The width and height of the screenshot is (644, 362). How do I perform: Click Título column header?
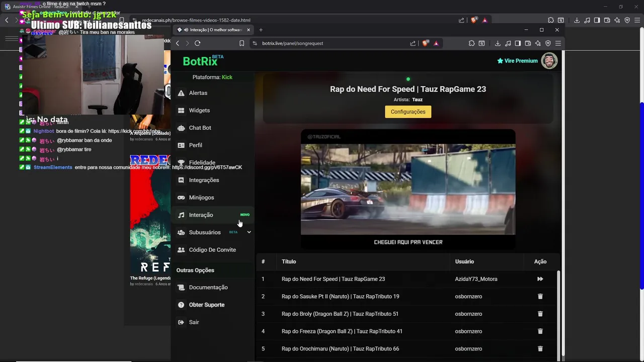click(x=289, y=261)
